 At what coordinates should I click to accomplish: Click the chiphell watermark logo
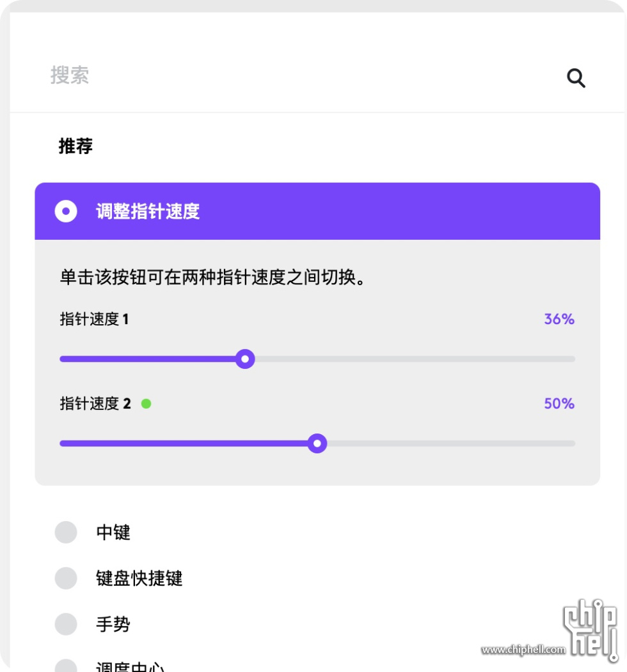coord(591,629)
